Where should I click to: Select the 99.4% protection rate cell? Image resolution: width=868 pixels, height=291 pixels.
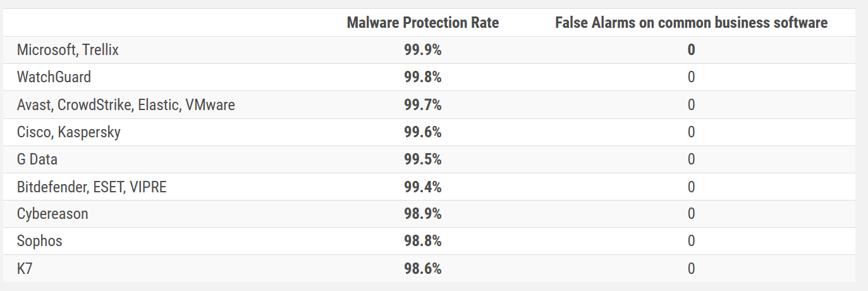(x=422, y=187)
